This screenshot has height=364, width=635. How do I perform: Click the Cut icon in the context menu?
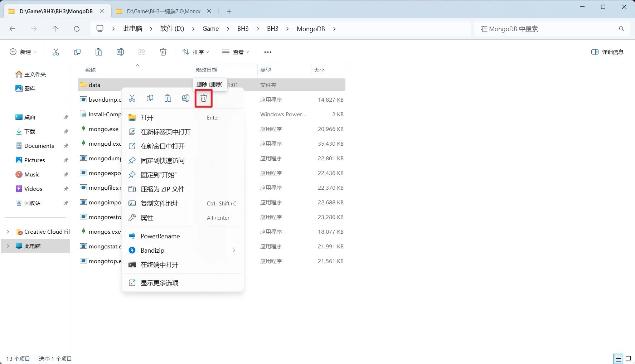tap(132, 98)
